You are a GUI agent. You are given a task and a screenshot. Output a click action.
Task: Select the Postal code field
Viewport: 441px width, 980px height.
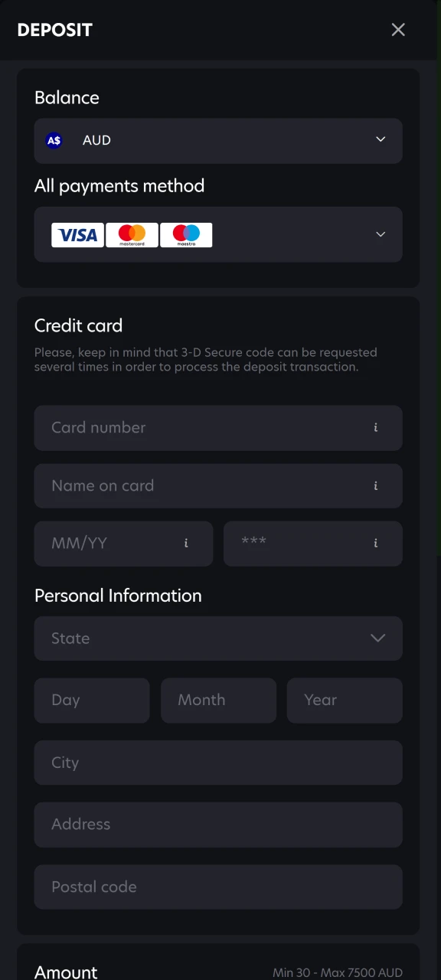click(x=218, y=886)
